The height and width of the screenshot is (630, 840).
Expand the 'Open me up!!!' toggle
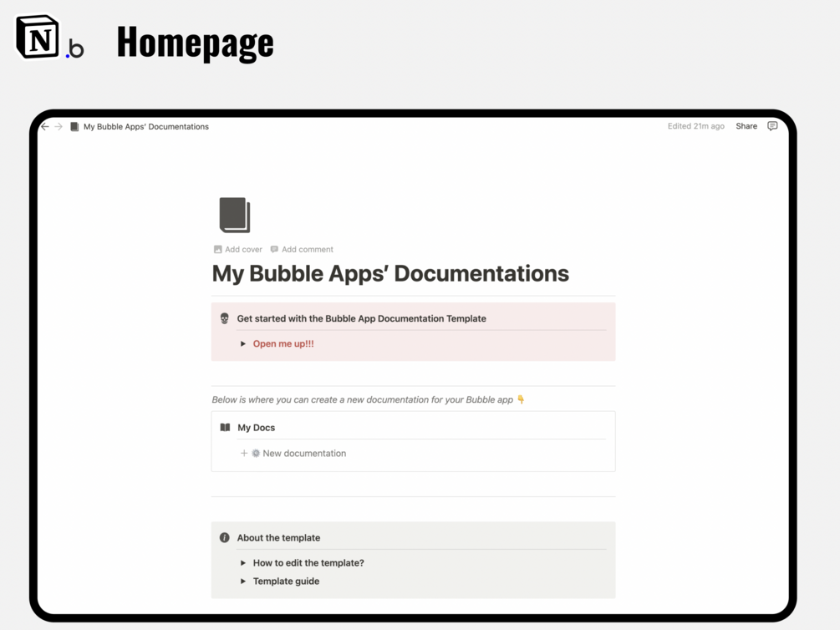click(242, 344)
